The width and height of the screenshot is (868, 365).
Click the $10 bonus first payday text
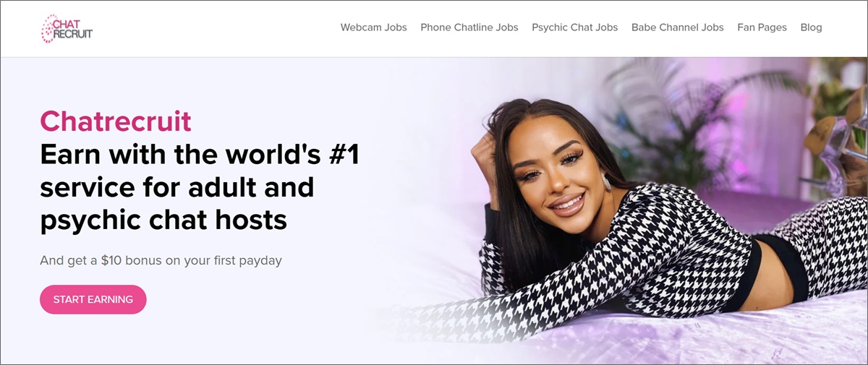pyautogui.click(x=161, y=260)
